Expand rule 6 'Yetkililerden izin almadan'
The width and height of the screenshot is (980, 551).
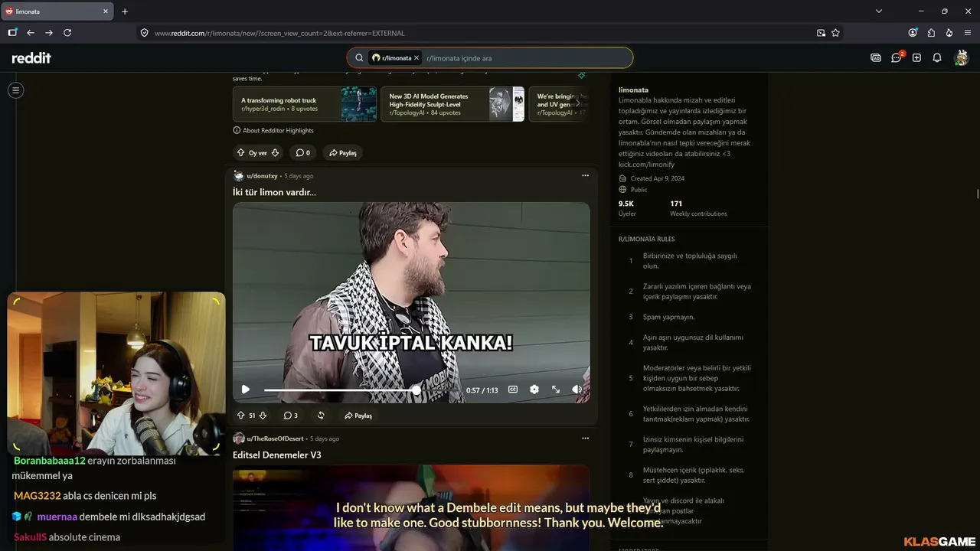[689, 414]
